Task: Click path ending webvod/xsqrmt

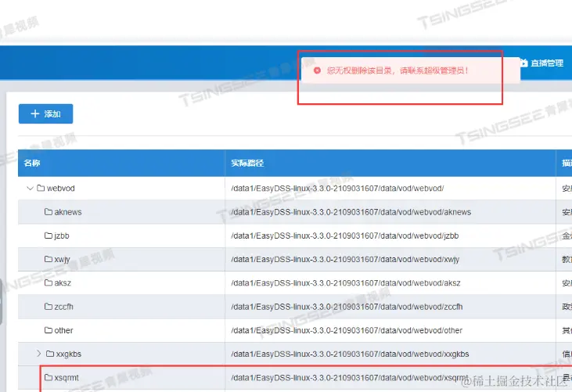Action: point(350,378)
